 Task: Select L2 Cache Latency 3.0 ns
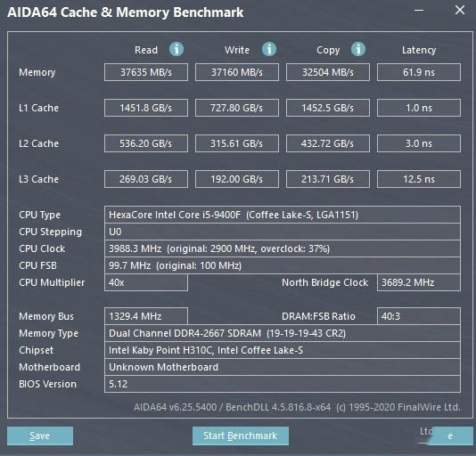pyautogui.click(x=419, y=143)
